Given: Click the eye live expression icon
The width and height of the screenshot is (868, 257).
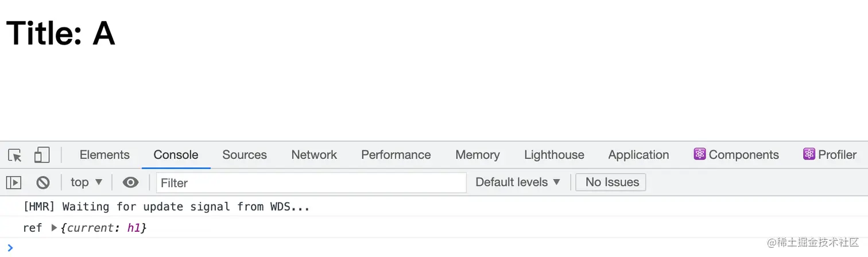Looking at the screenshot, I should pos(131,182).
